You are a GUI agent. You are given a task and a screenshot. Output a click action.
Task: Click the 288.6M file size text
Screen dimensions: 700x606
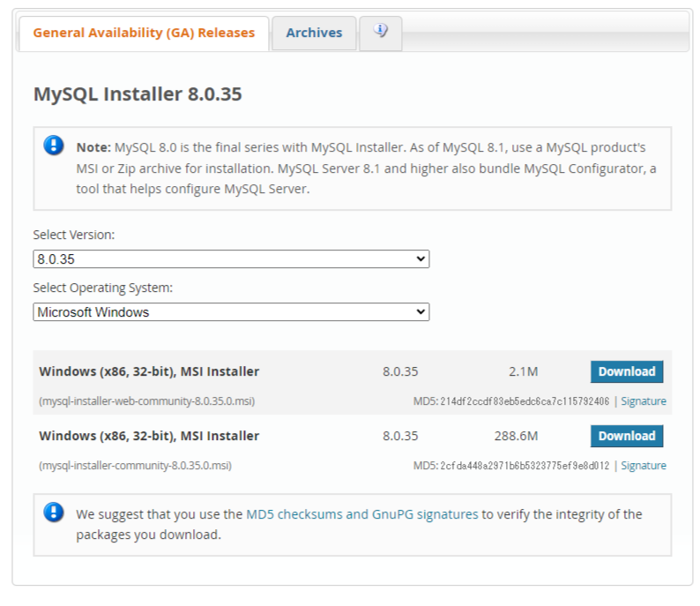click(516, 436)
